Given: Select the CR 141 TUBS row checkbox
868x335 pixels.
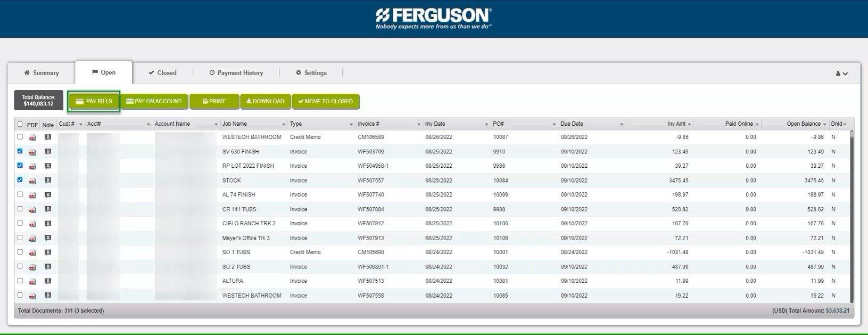Looking at the screenshot, I should [20, 209].
